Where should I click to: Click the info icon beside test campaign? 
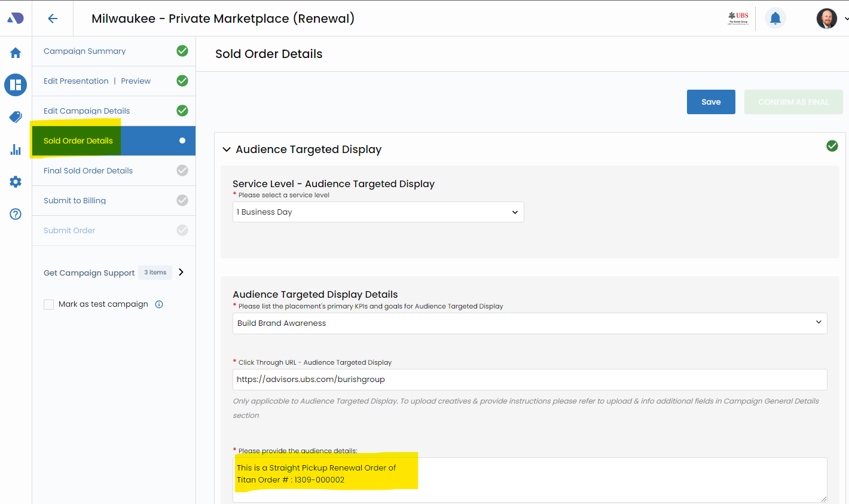pyautogui.click(x=159, y=304)
